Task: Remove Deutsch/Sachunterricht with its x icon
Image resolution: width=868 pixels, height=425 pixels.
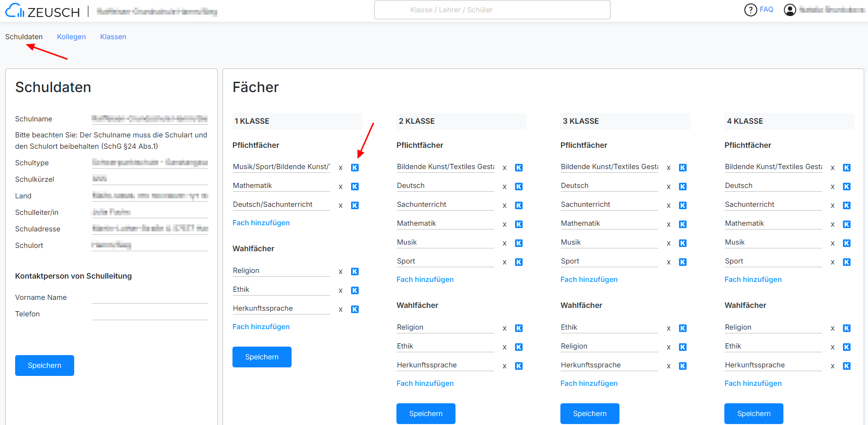Action: (340, 205)
